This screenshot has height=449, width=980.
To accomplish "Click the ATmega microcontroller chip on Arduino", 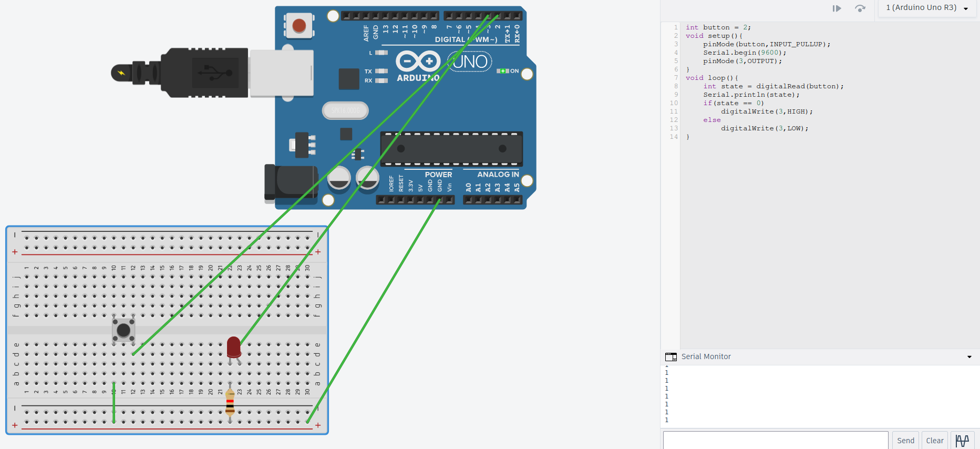I will pos(451,149).
